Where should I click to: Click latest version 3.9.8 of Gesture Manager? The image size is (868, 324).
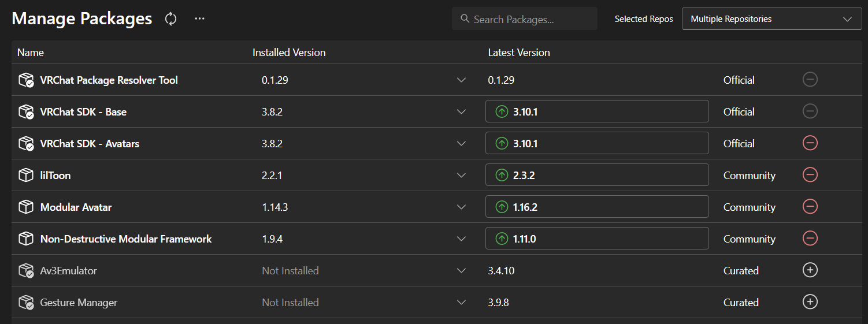click(499, 303)
